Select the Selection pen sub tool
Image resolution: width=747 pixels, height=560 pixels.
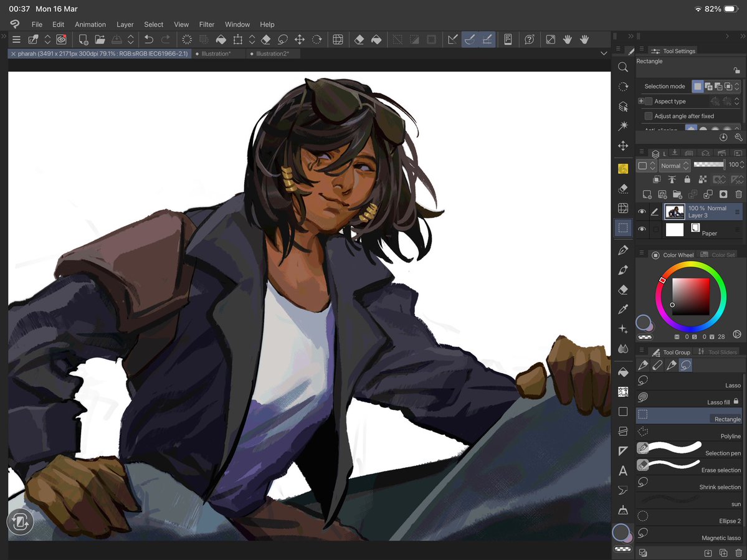coord(689,449)
